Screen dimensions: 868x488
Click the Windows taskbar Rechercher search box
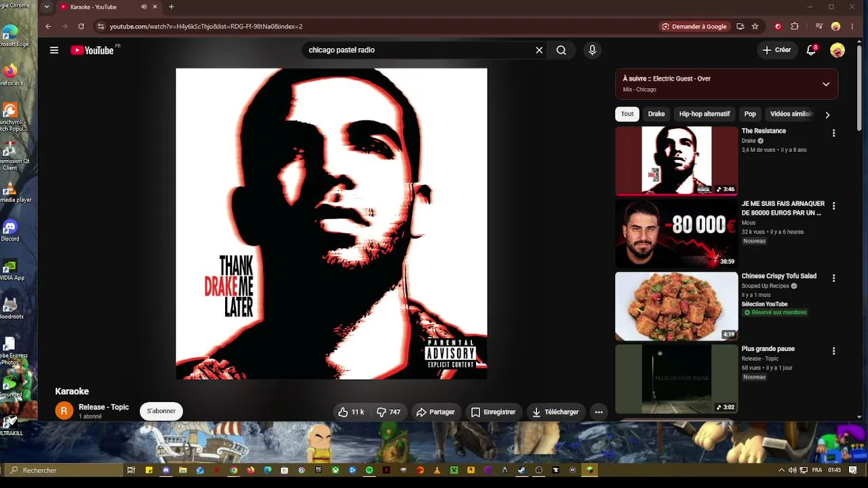pyautogui.click(x=62, y=470)
